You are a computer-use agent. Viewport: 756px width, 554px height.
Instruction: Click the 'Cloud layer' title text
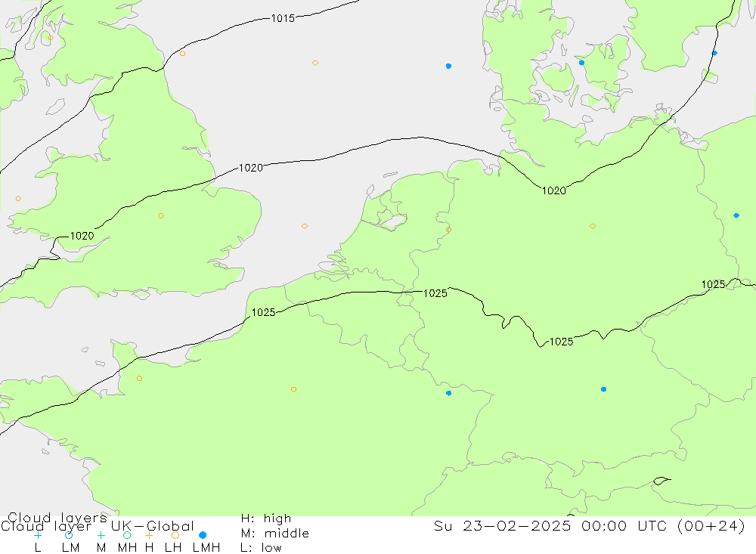(46, 526)
